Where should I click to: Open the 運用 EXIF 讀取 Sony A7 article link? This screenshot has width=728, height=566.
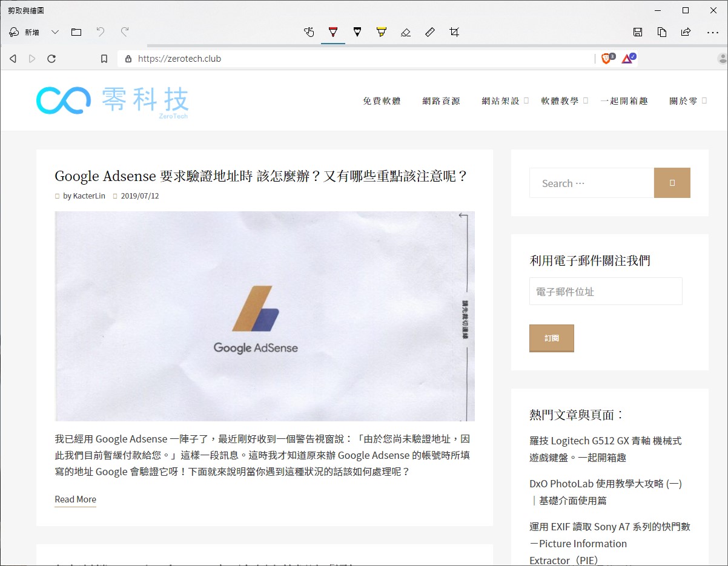pos(610,544)
